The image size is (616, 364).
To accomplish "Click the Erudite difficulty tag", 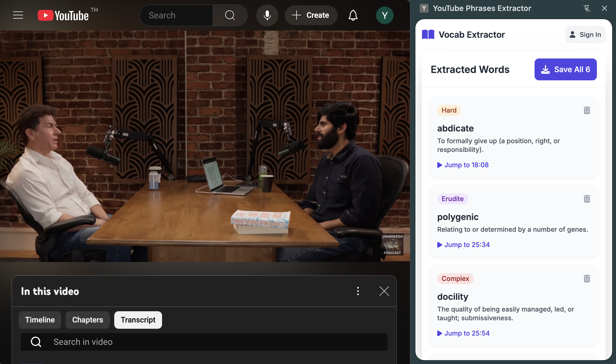I will tap(453, 199).
